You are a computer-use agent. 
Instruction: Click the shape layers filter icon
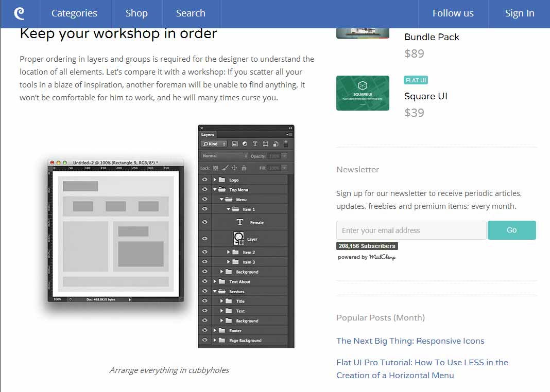(x=265, y=144)
